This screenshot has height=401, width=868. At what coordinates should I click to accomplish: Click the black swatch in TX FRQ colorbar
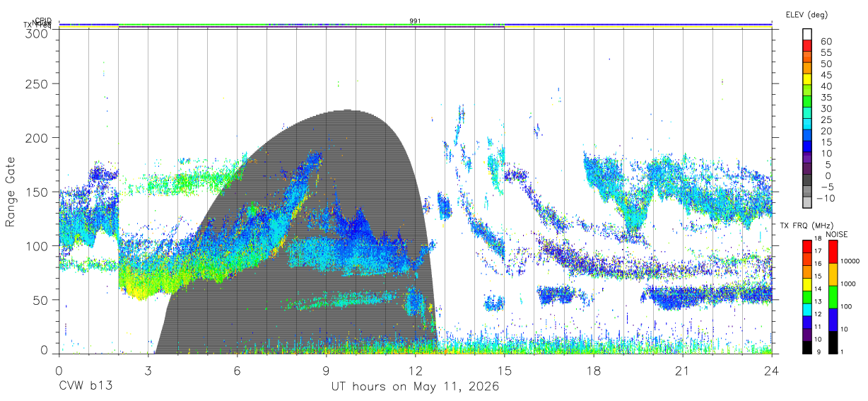click(807, 347)
